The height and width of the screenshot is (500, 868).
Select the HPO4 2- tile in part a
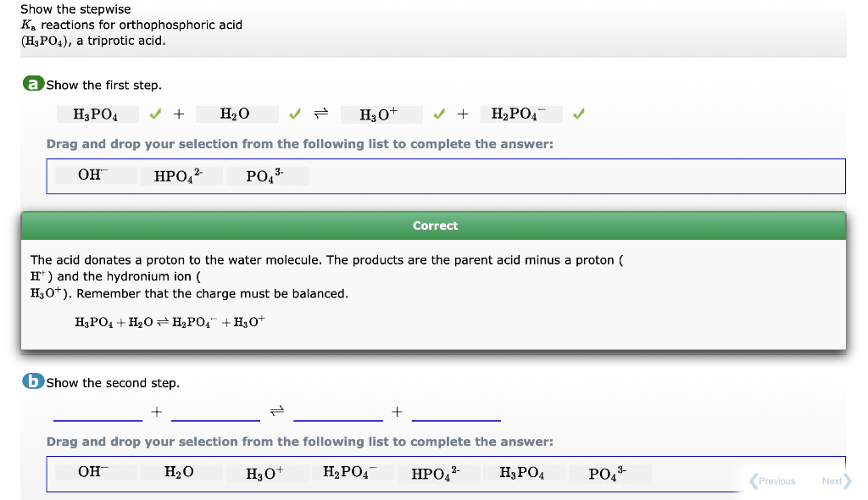tap(181, 175)
